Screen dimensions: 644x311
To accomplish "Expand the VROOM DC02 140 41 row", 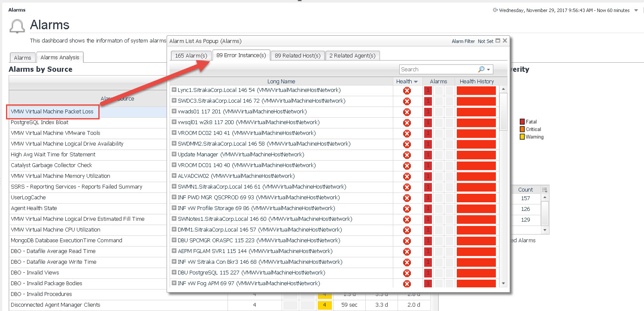I will click(x=174, y=133).
